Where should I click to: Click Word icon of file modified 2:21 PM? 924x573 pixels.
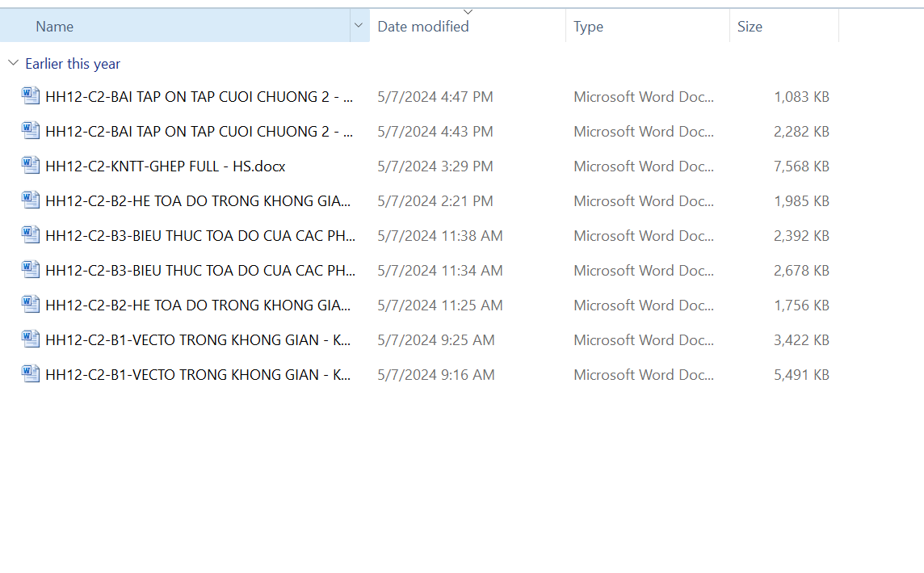[x=31, y=200]
